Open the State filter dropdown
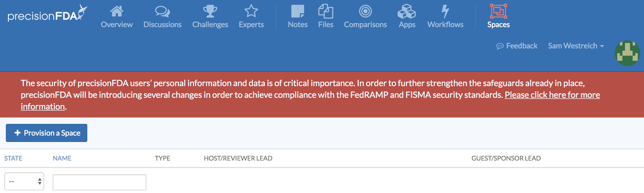This screenshot has height=193, width=644. tap(24, 181)
